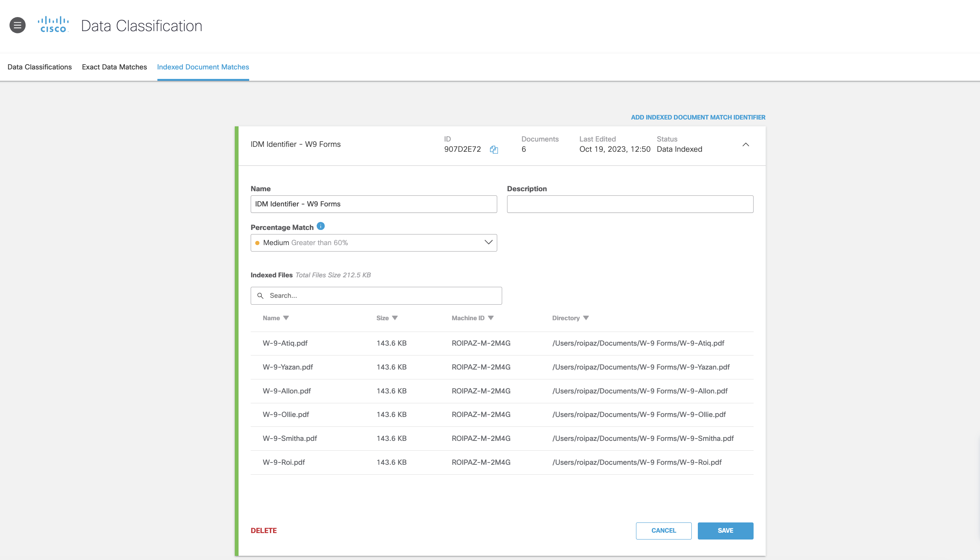Open the hamburger navigation menu

click(17, 25)
